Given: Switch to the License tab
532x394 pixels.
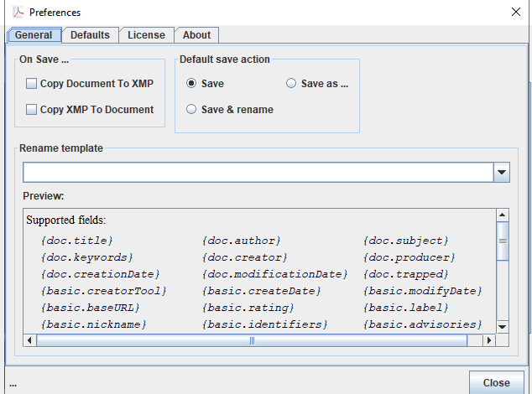Looking at the screenshot, I should point(146,34).
